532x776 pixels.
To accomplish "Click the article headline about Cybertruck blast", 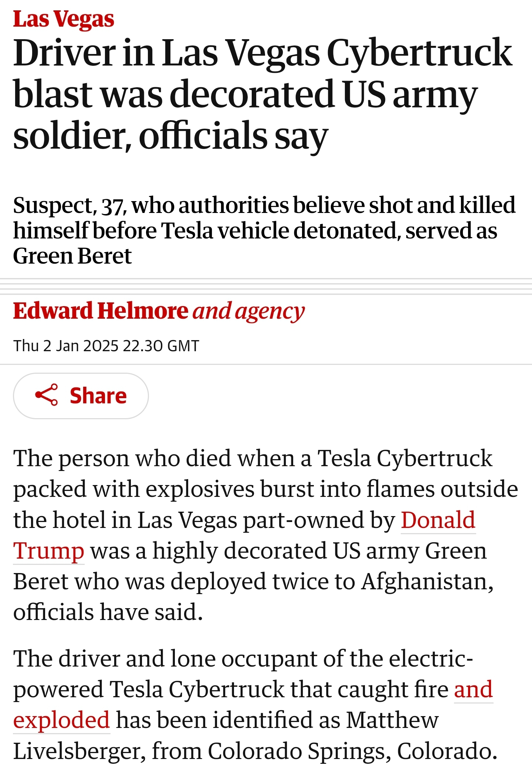I will pos(262,94).
